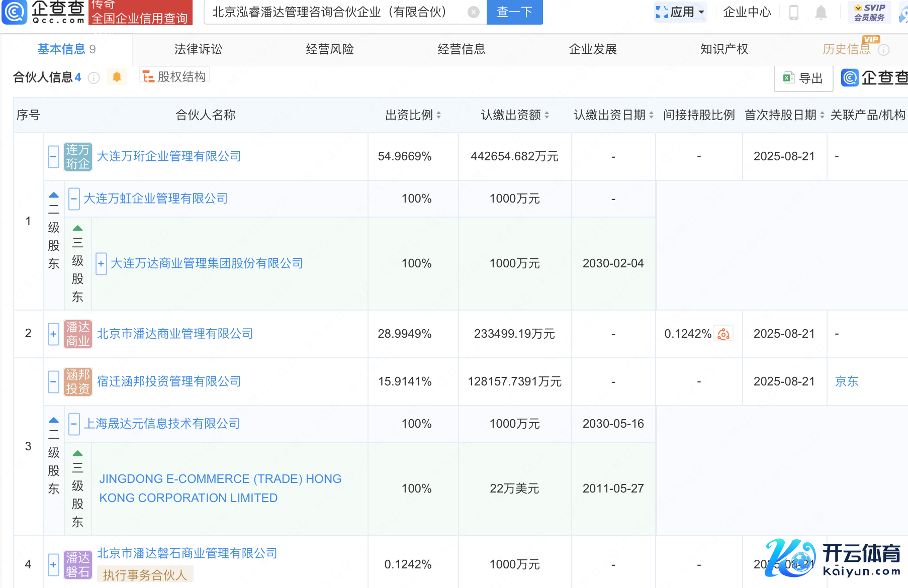
Task: Clear the search box text
Action: pos(473,12)
